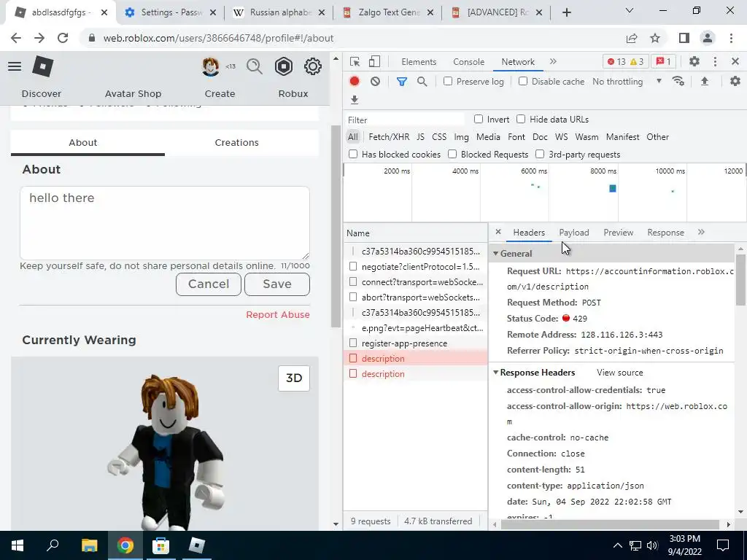This screenshot has height=560, width=747.
Task: Open the Roblox hamburger navigation menu
Action: click(x=15, y=66)
